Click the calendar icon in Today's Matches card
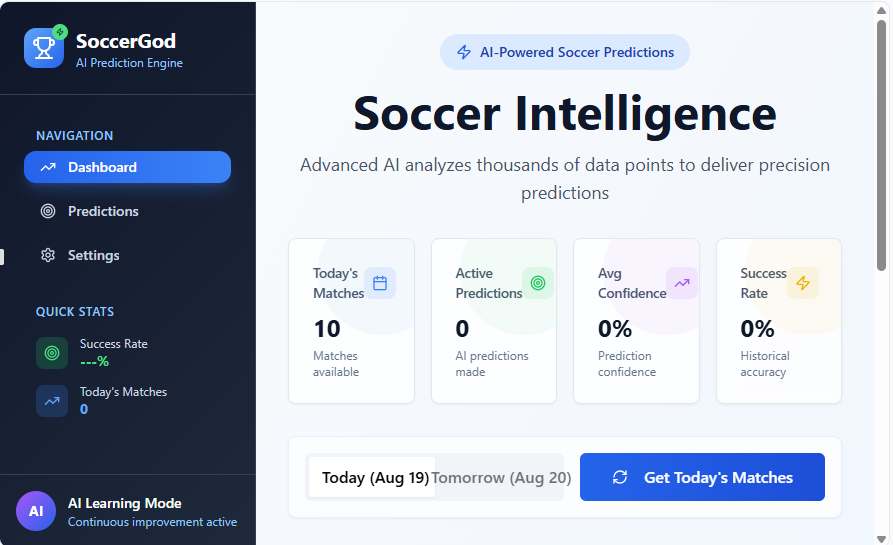893x545 pixels. click(x=380, y=283)
